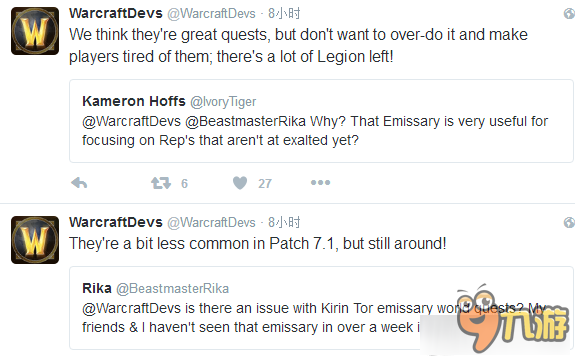Open WarcraftDevs avatar on first tweet
Viewport: 575px width, 361px height.
35,31
